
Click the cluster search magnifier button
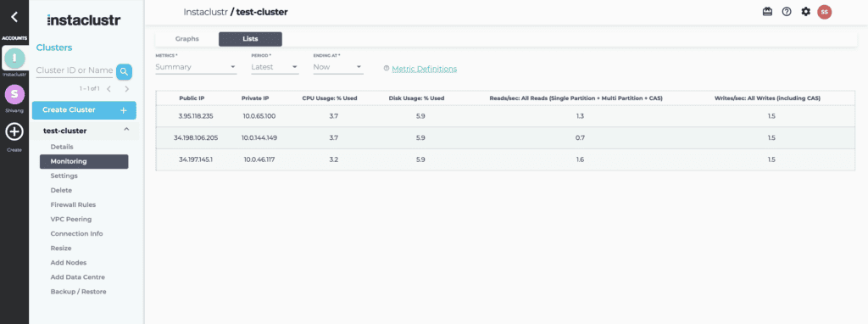click(125, 71)
